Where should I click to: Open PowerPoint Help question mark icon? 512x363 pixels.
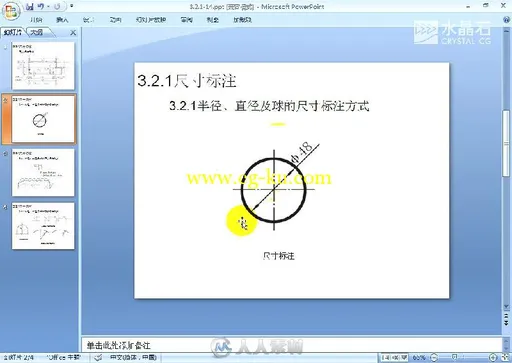click(506, 20)
